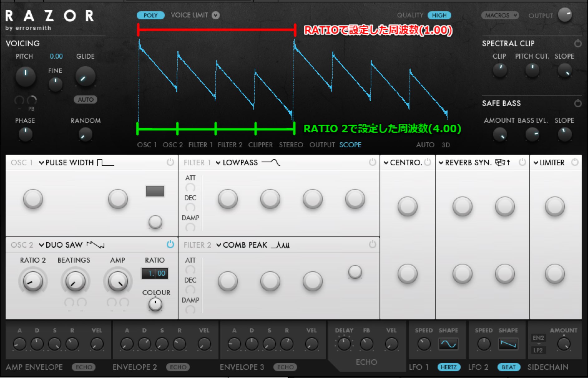The height and width of the screenshot is (378, 588).
Task: Select LFO 2 ramp shape icon
Action: 508,344
